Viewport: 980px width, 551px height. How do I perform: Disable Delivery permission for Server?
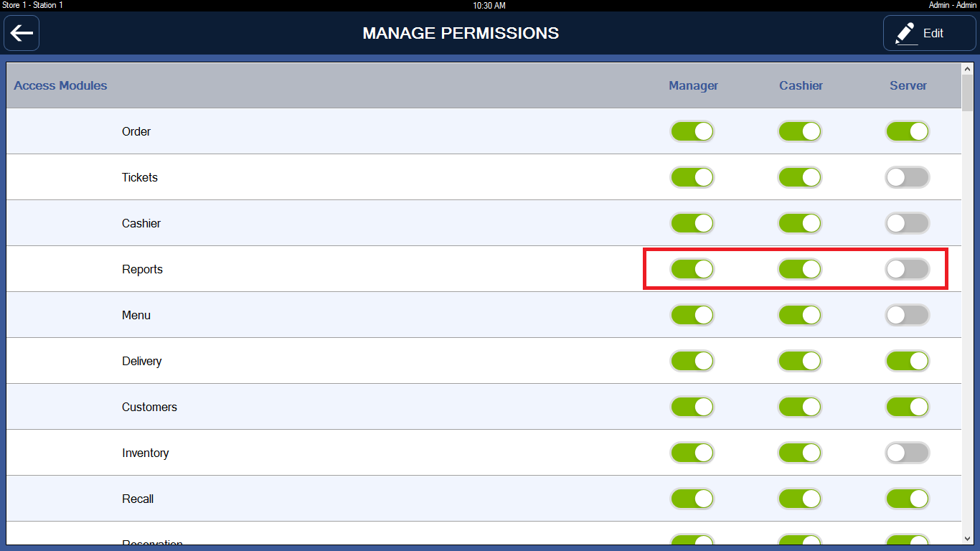tap(908, 361)
